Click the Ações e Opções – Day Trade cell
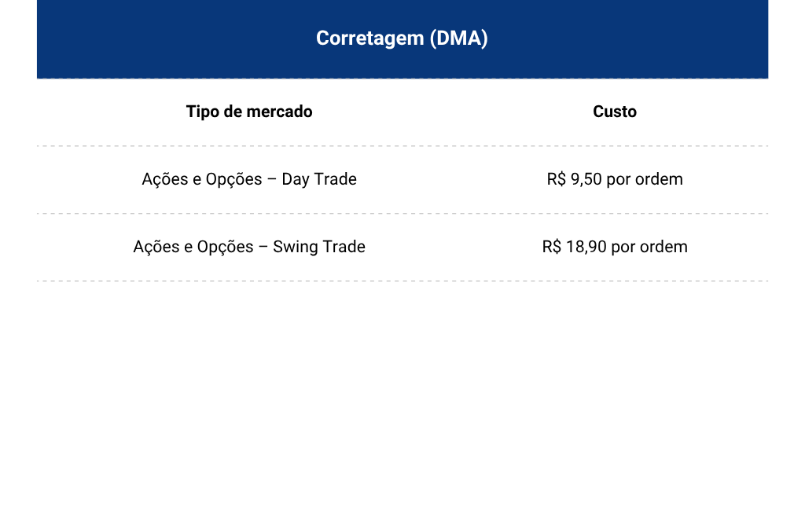Image resolution: width=805 pixels, height=532 pixels. pos(249,179)
